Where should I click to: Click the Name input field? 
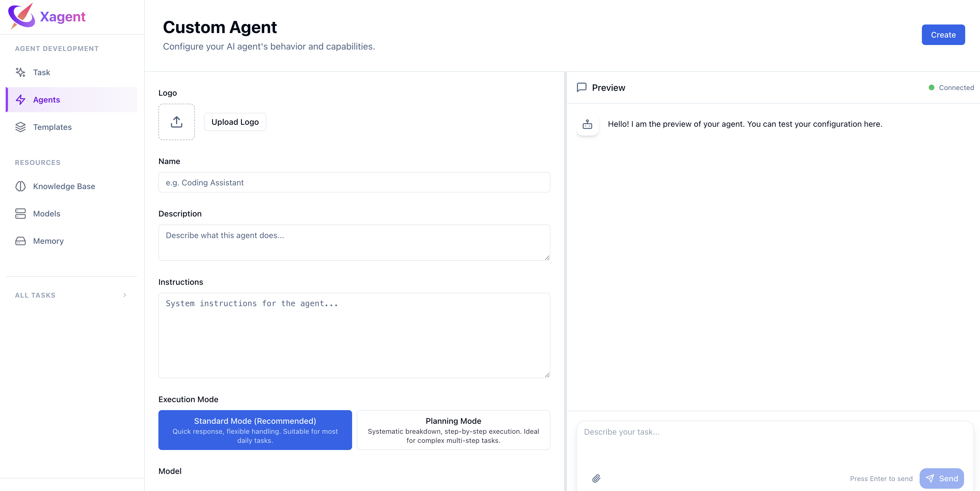click(354, 183)
